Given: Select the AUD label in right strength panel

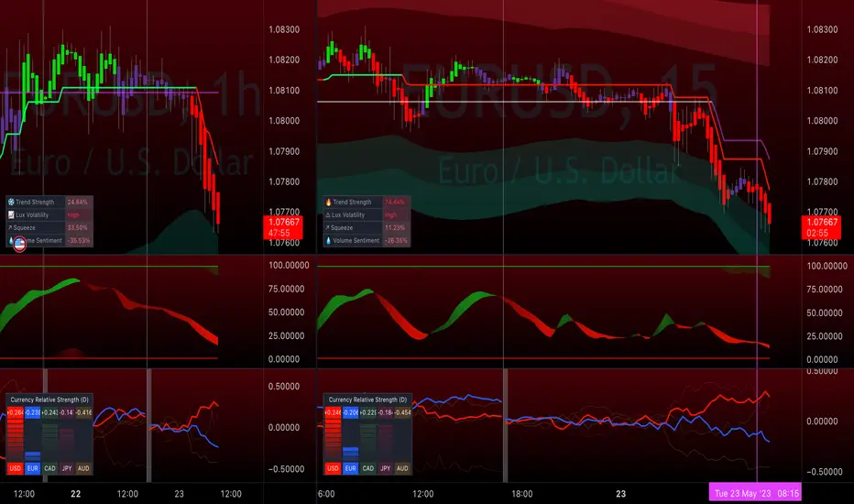Looking at the screenshot, I should point(402,468).
